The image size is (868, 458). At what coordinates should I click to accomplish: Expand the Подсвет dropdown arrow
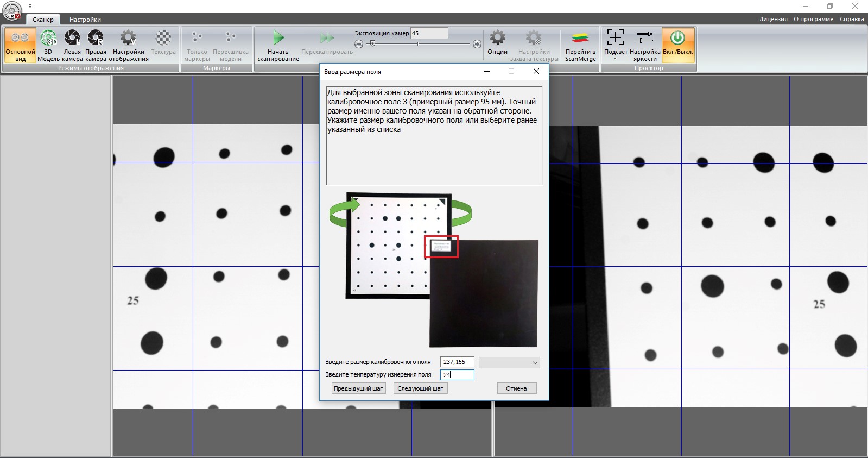pos(615,59)
